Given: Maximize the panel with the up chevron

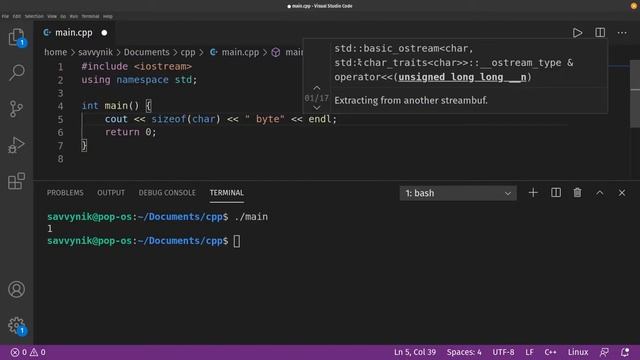Looking at the screenshot, I should (x=600, y=193).
